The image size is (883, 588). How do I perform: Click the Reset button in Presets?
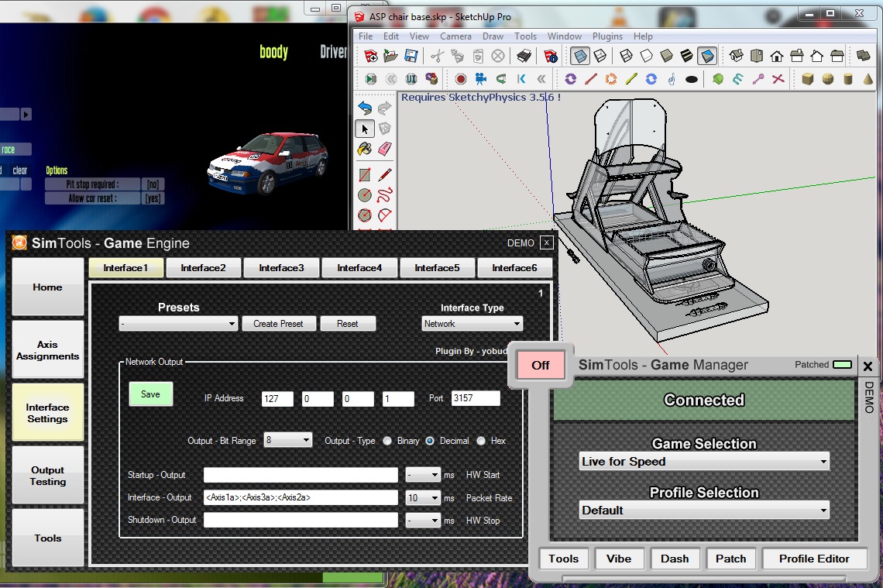pyautogui.click(x=348, y=324)
